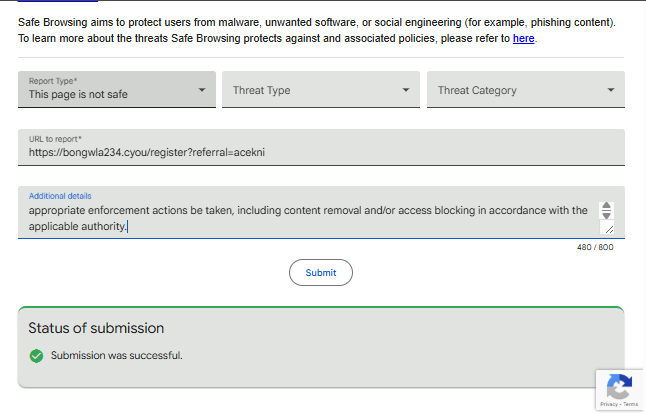Open the reCAPTCHA Privacy link
This screenshot has height=413, width=646.
608,404
